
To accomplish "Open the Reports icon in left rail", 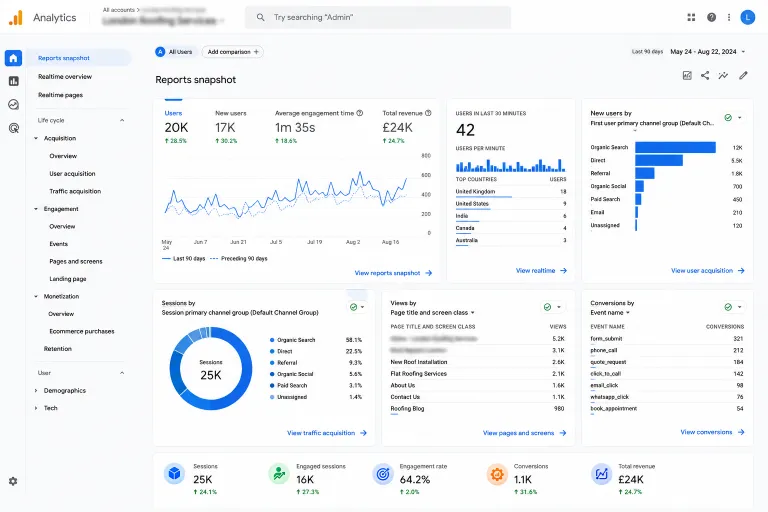I will 14,81.
